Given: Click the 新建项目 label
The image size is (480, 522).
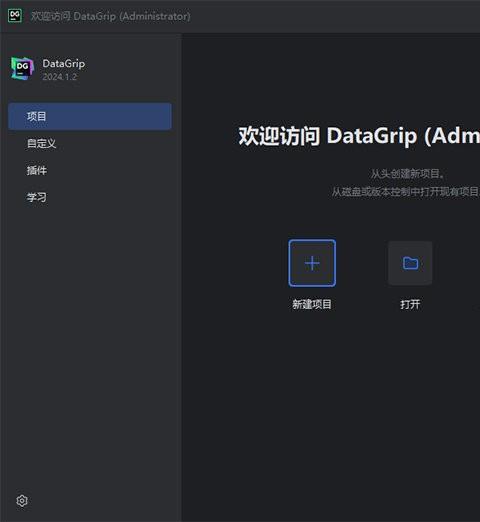Looking at the screenshot, I should pos(312,304).
